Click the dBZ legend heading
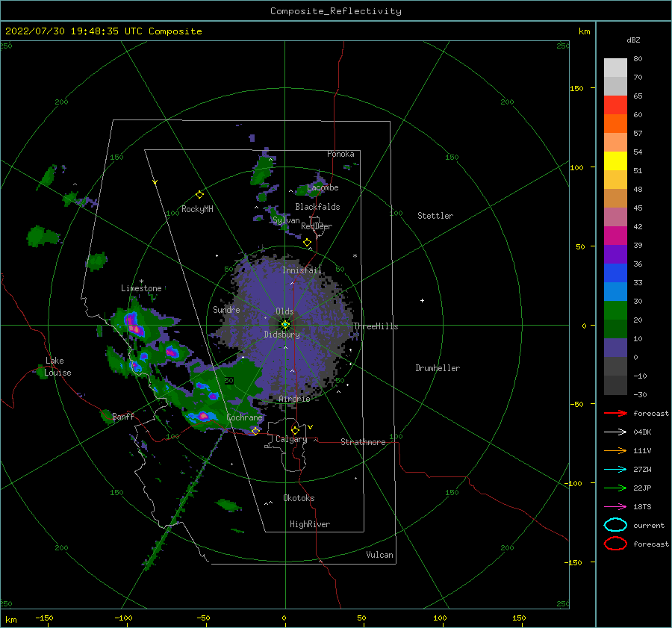The image size is (672, 628). point(633,40)
